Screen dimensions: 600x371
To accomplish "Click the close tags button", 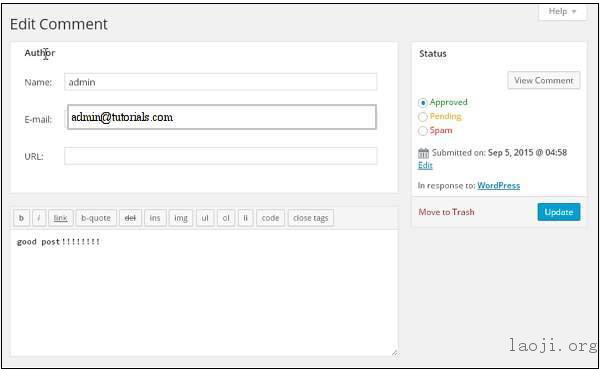I will point(311,218).
